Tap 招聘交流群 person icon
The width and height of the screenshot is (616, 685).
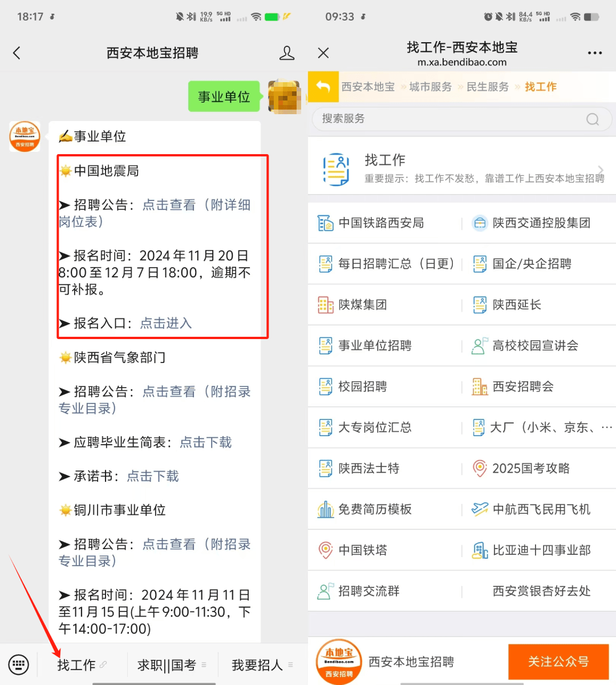(x=325, y=591)
